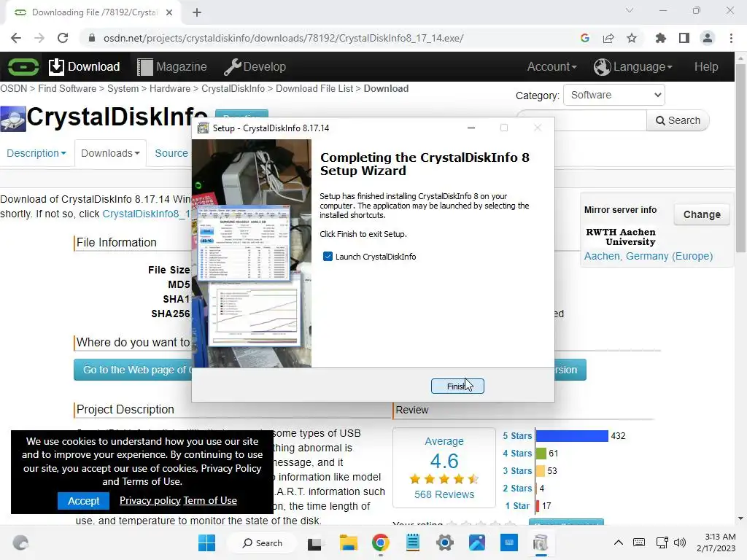Open the Privacy policy link

[150, 500]
